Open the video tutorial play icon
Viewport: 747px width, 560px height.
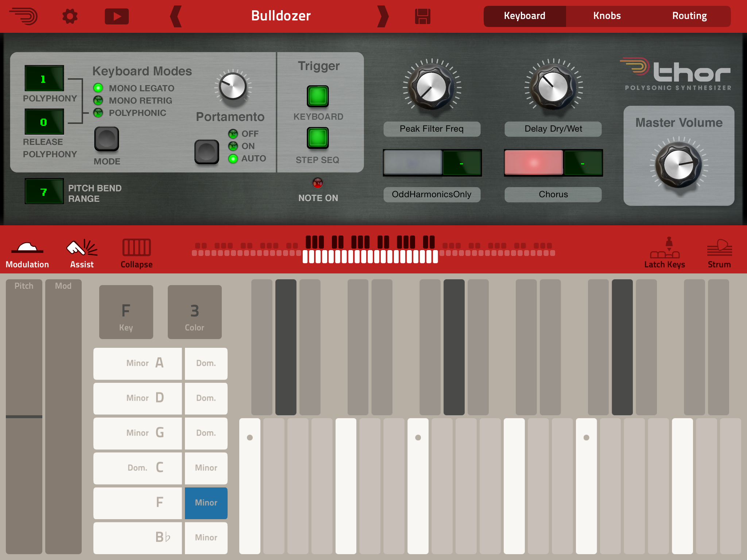(x=117, y=16)
